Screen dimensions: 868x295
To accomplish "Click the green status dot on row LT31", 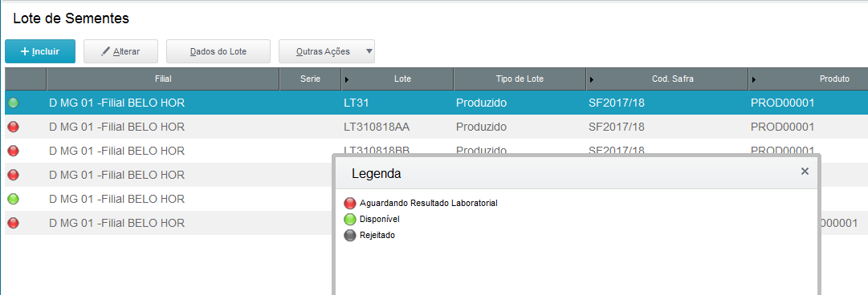I will (14, 103).
